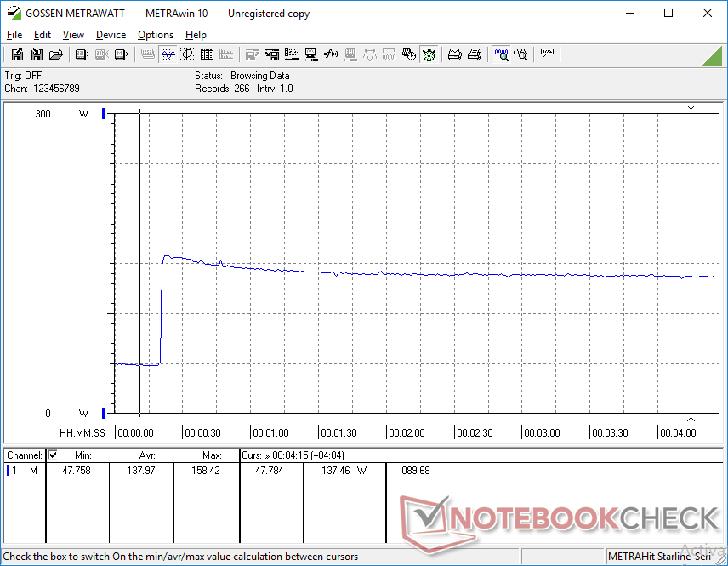Open the Options menu

pos(156,35)
